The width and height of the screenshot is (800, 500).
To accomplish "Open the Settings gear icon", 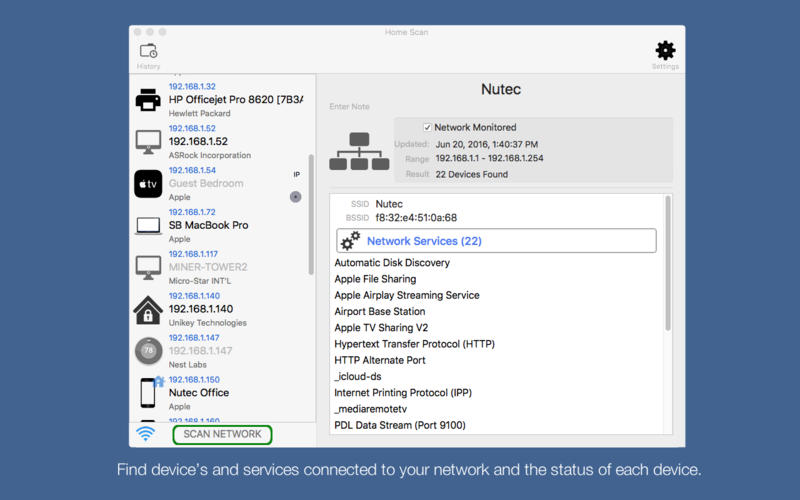I will coord(665,51).
